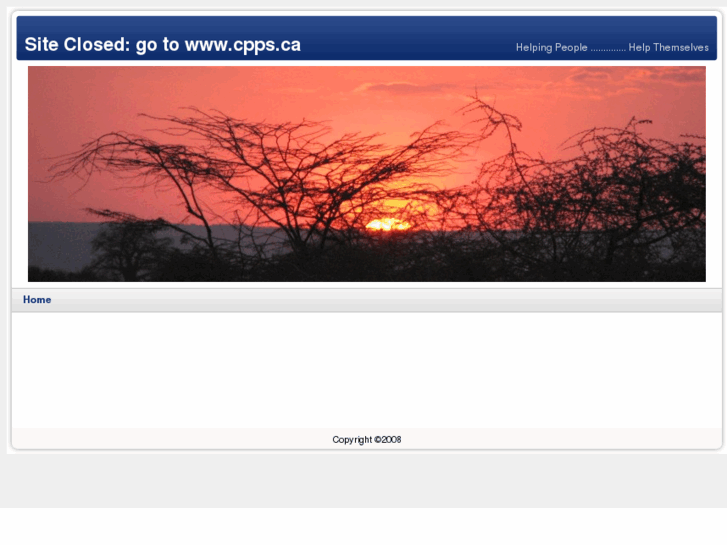This screenshot has height=545, width=727.
Task: Click the "Site Closed:" words in heading
Action: (78, 45)
